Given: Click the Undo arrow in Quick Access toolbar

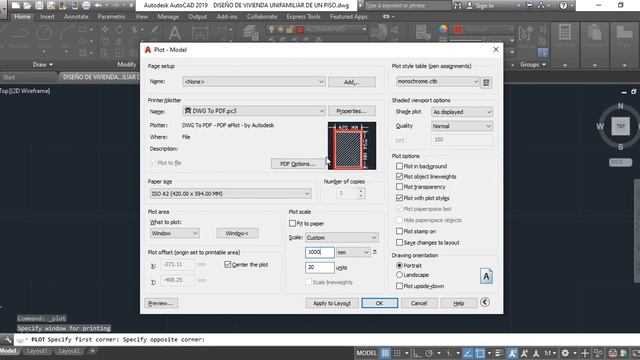Looking at the screenshot, I should (x=98, y=5).
